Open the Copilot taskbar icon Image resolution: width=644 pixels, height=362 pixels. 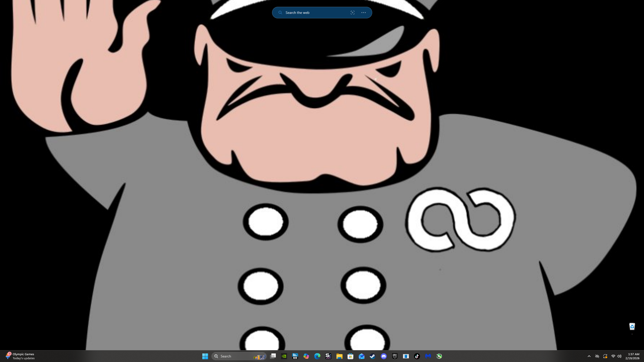[x=306, y=356]
